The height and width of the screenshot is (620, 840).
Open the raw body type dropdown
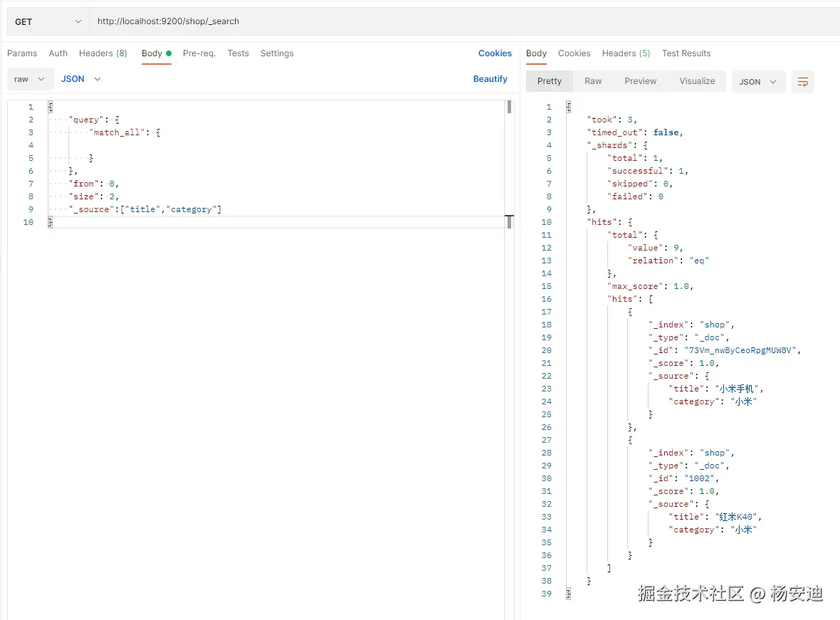point(31,79)
